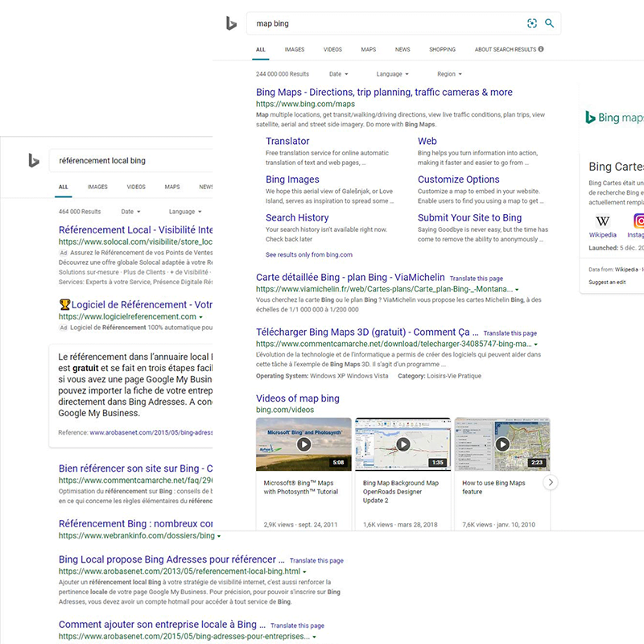Play the Microsoft Bing Maps with Photosynth video
Viewport: 644px width, 644px height.
(x=303, y=444)
